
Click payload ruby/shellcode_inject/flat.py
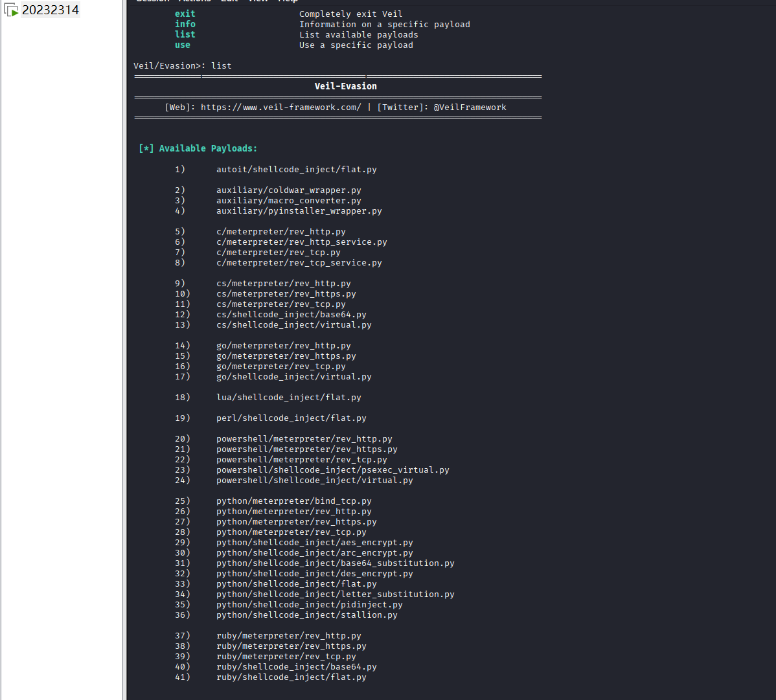[x=291, y=678]
